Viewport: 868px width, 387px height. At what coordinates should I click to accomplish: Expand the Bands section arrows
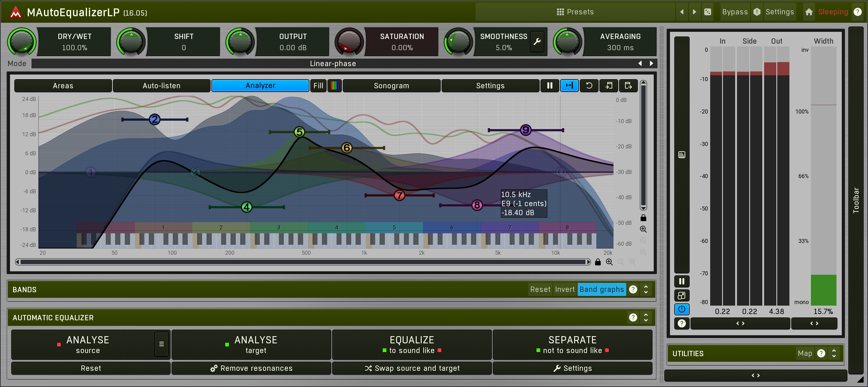[x=646, y=289]
